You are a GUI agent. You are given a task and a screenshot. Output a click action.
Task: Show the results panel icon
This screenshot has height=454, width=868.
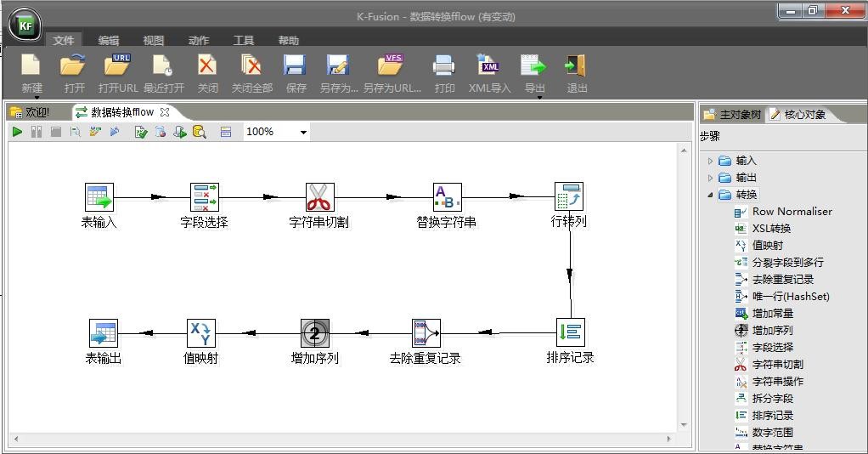pos(226,132)
